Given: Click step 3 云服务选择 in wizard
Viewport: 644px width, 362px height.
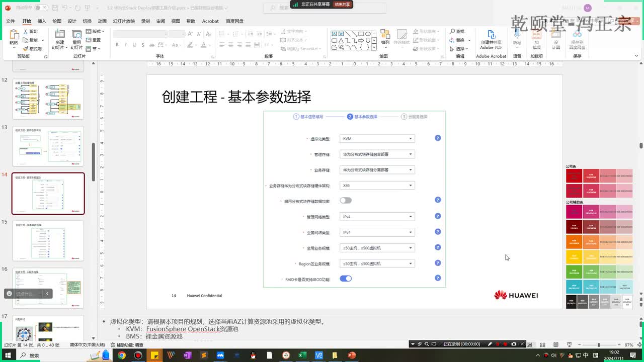Looking at the screenshot, I should [414, 117].
